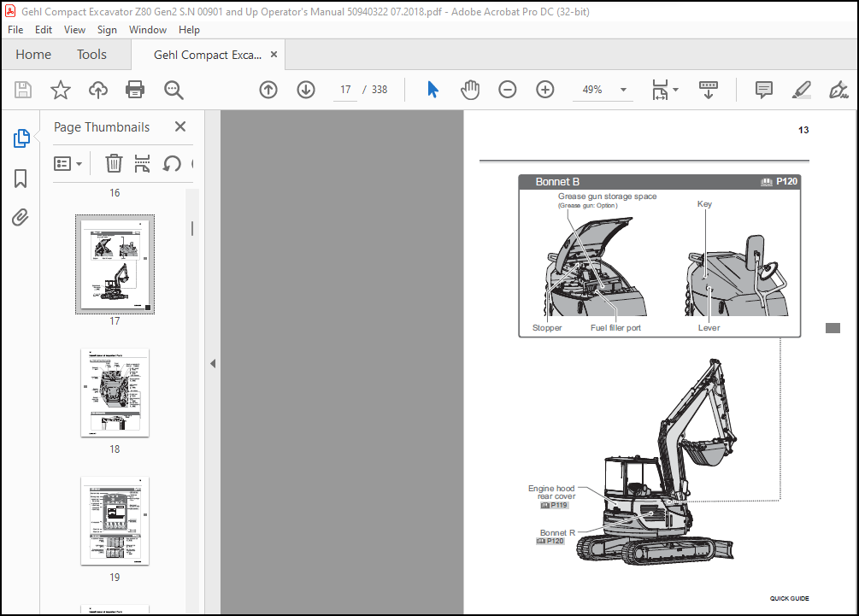Add the document to starred bookmarks
Image resolution: width=859 pixels, height=616 pixels.
[x=61, y=90]
